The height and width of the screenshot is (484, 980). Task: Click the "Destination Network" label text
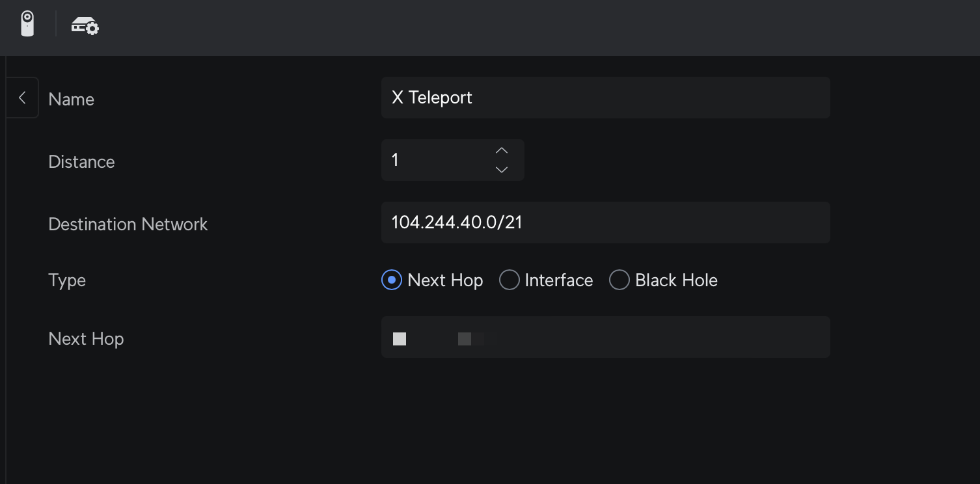pyautogui.click(x=128, y=224)
